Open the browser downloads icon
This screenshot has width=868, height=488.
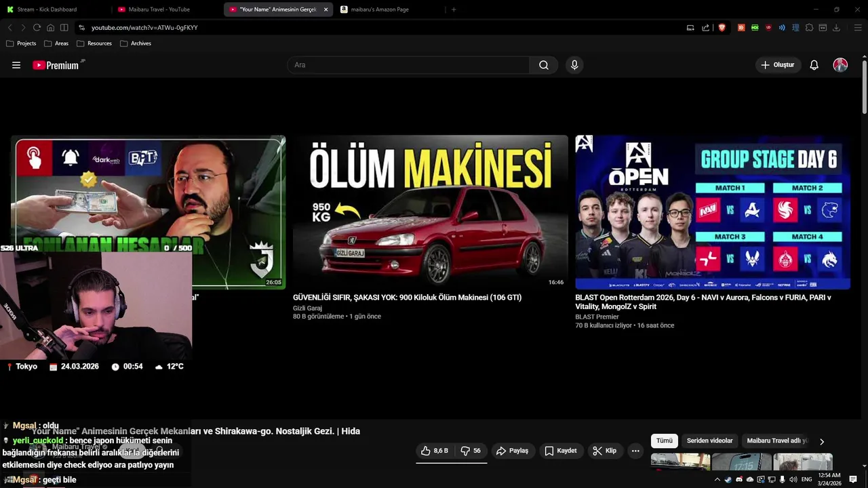coord(836,28)
